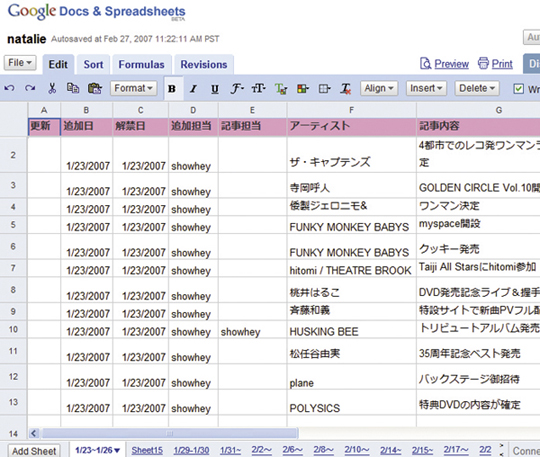The image size is (540, 457).
Task: Open the cell borders tool
Action: pyautogui.click(x=324, y=89)
